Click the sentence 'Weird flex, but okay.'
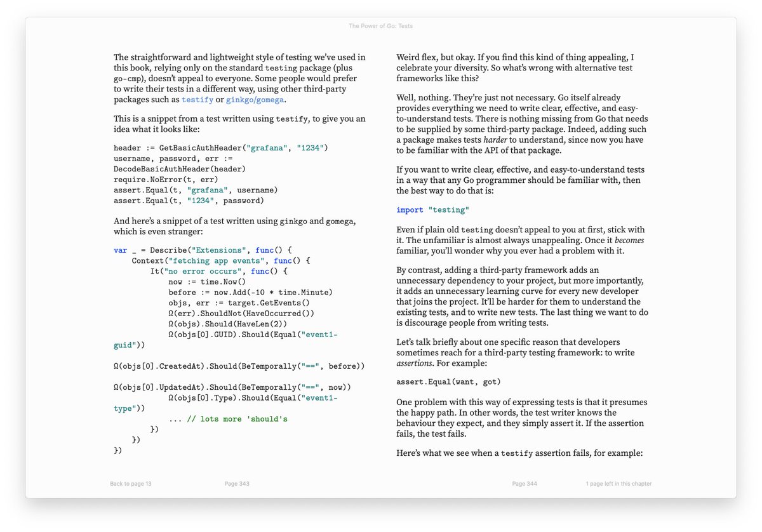762x532 pixels. (436, 57)
